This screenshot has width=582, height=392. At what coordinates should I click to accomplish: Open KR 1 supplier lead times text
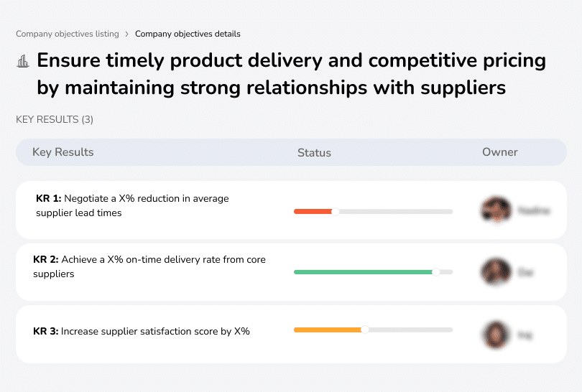point(132,205)
